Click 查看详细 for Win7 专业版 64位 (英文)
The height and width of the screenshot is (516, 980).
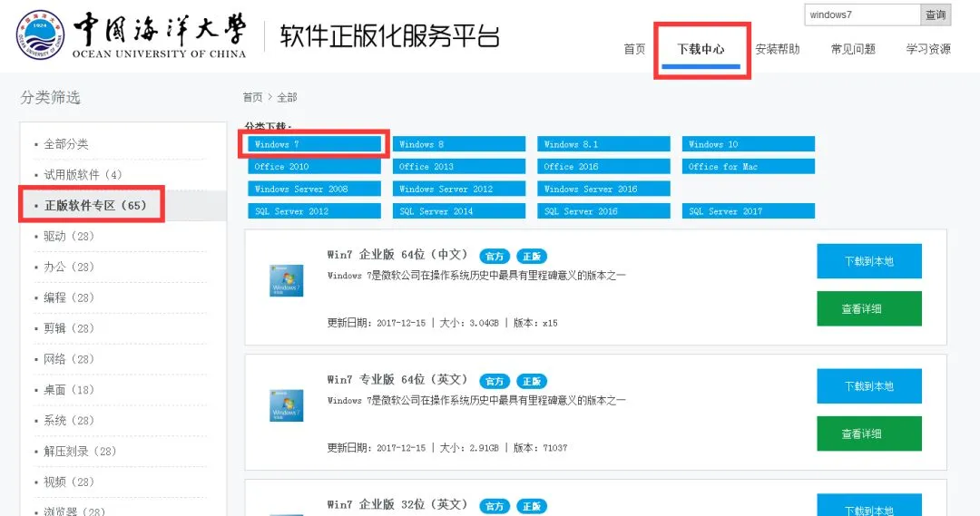868,433
